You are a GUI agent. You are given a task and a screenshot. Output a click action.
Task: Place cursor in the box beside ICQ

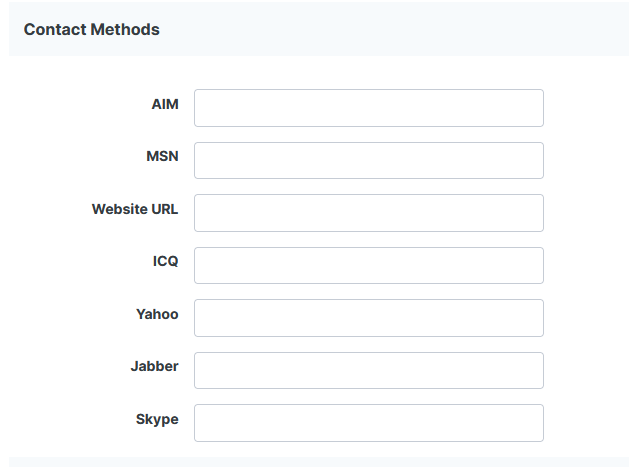coord(368,265)
